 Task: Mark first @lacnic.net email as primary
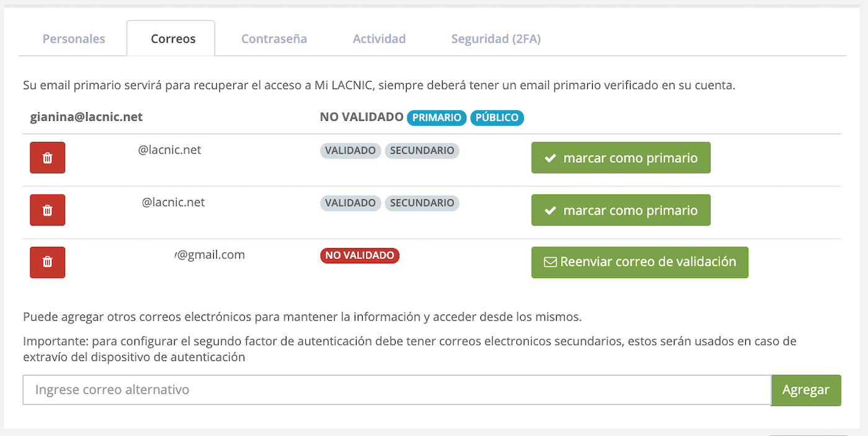(621, 158)
